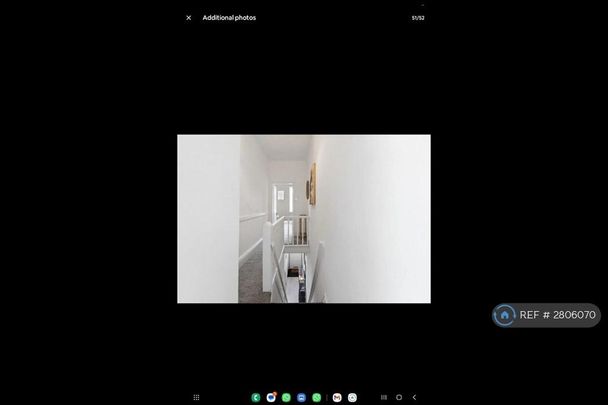The height and width of the screenshot is (405, 608).
Task: Open the WhatsApp icon beside Gmail
Action: (317, 397)
